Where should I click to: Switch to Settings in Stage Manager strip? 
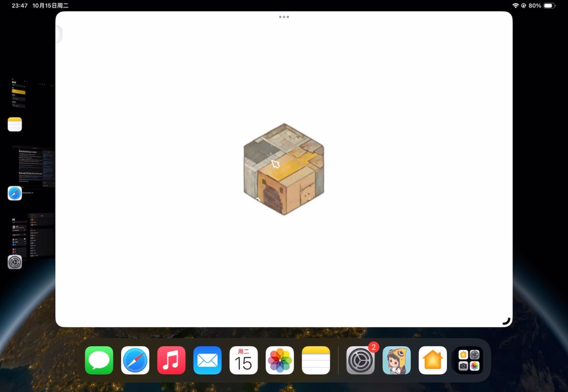coord(15,262)
